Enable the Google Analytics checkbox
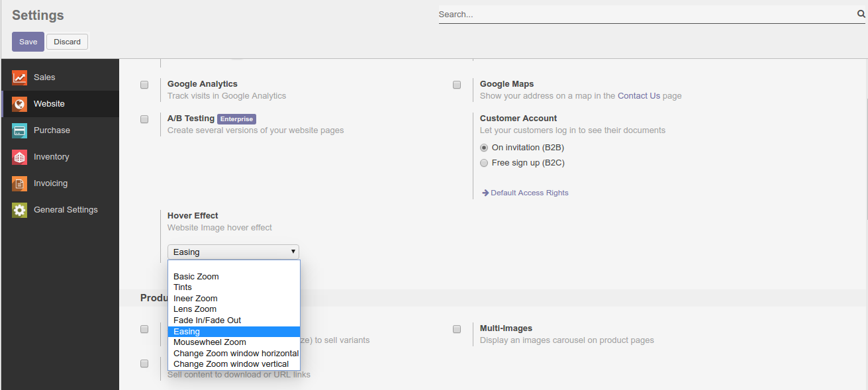Viewport: 868px width, 390px height. [144, 85]
